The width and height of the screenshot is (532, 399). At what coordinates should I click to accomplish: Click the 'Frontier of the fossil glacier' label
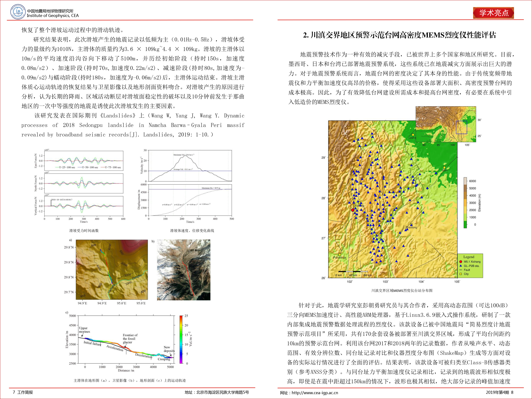click(130, 339)
